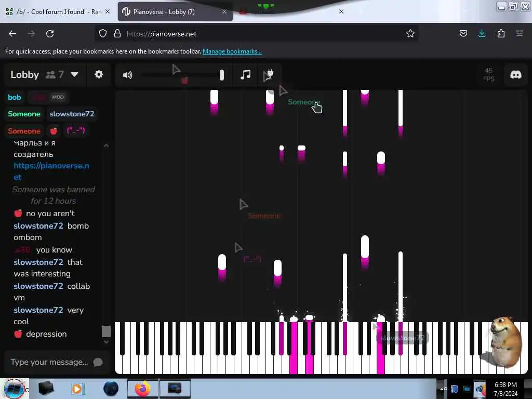
Task: Click the chat message input field
Action: [x=49, y=362]
